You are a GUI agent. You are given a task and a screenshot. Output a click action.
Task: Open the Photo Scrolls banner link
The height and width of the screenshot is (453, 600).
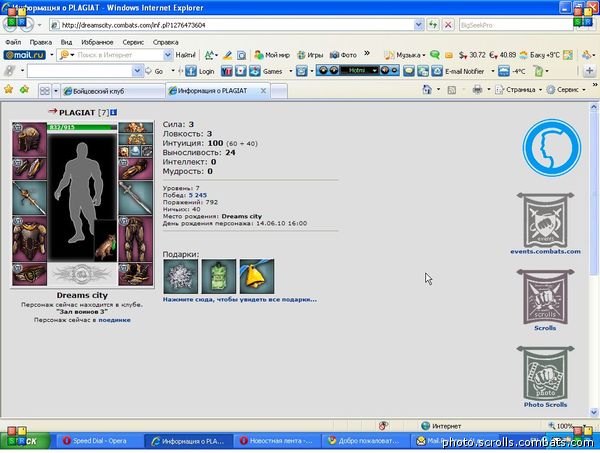click(545, 377)
